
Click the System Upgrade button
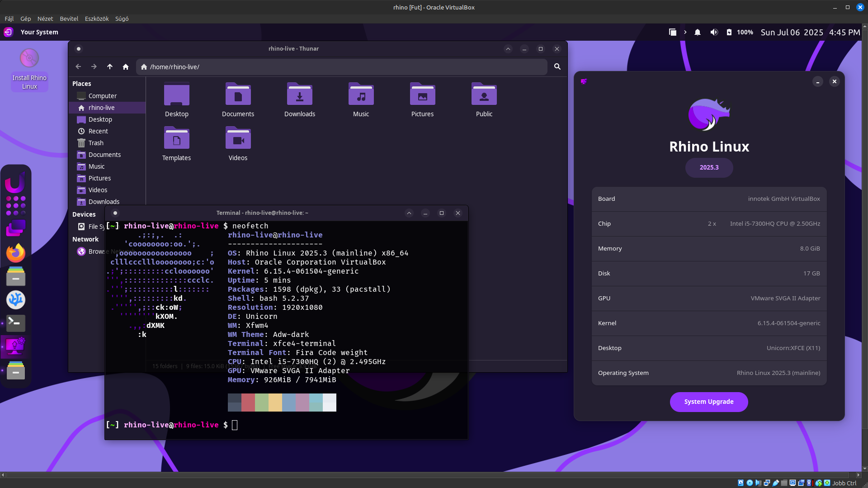tap(709, 402)
